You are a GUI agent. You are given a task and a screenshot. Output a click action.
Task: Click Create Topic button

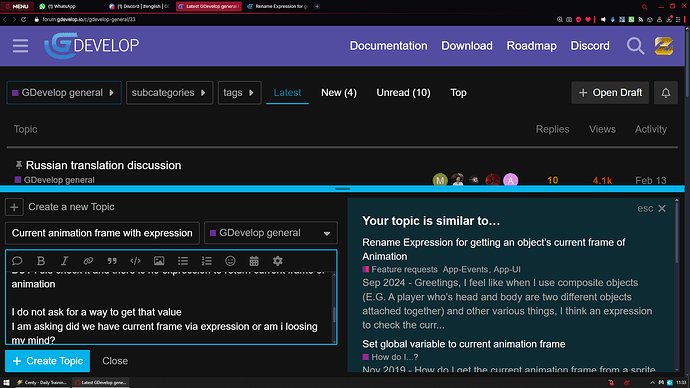tap(48, 361)
